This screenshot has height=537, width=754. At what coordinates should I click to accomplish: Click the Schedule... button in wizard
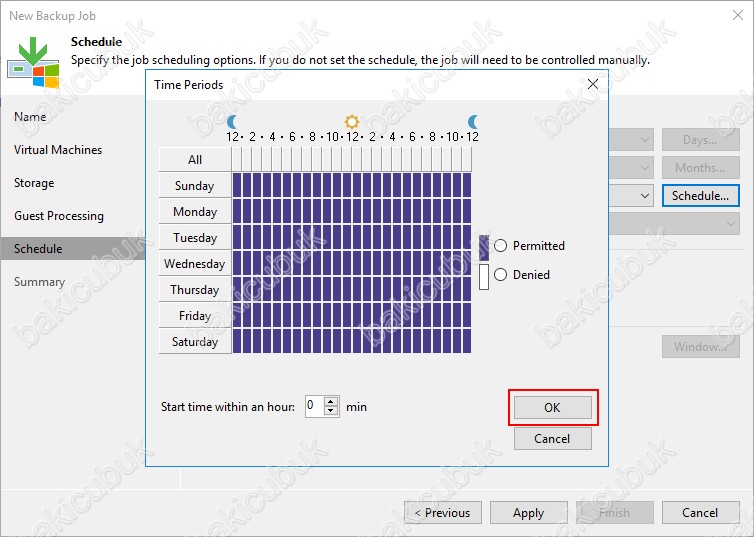click(x=701, y=196)
